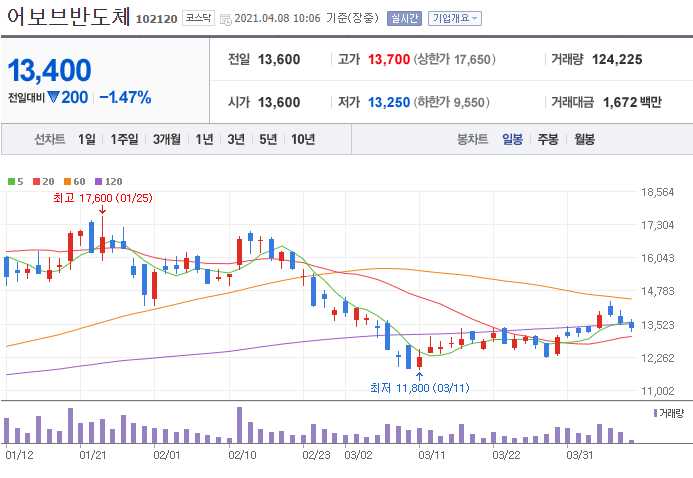Click the 01/12 date axis label
Viewport: 693px width, 478px height.
pyautogui.click(x=19, y=455)
